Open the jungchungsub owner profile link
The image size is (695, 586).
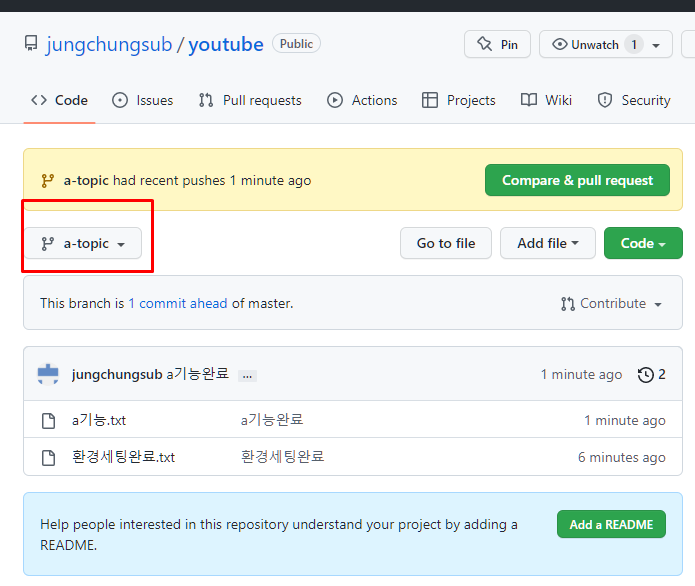tap(109, 44)
